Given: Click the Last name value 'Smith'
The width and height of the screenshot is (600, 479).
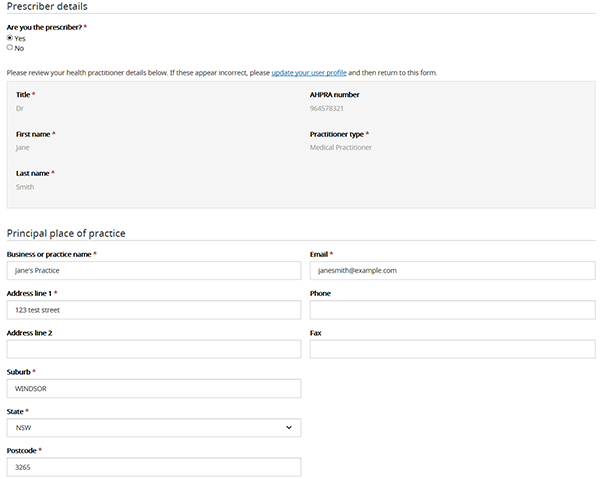Looking at the screenshot, I should [25, 187].
